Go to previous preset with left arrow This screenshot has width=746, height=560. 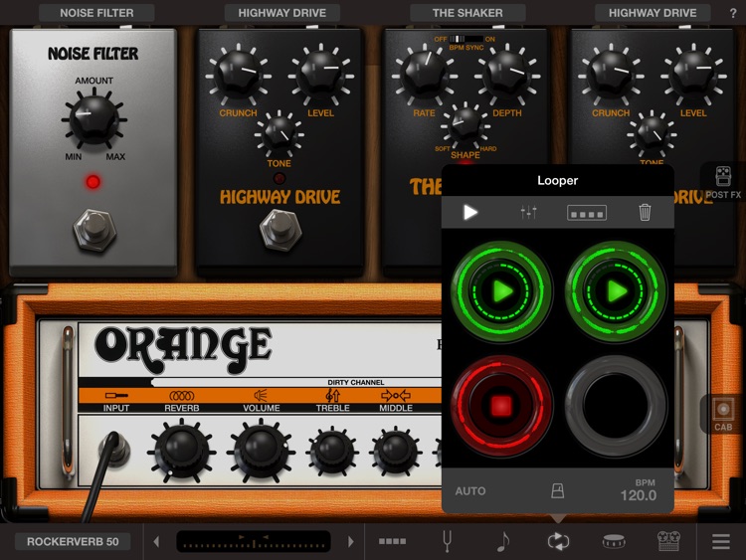156,541
